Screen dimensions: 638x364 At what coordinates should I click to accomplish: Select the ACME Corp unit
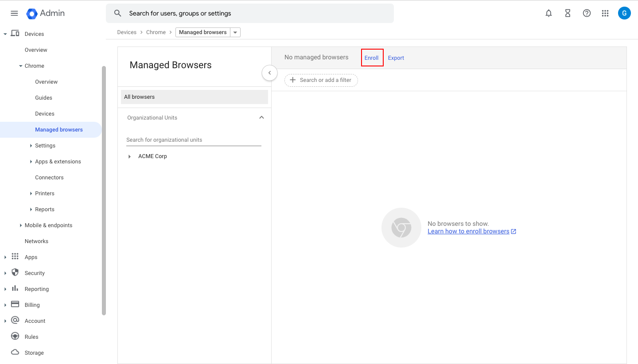coord(152,156)
